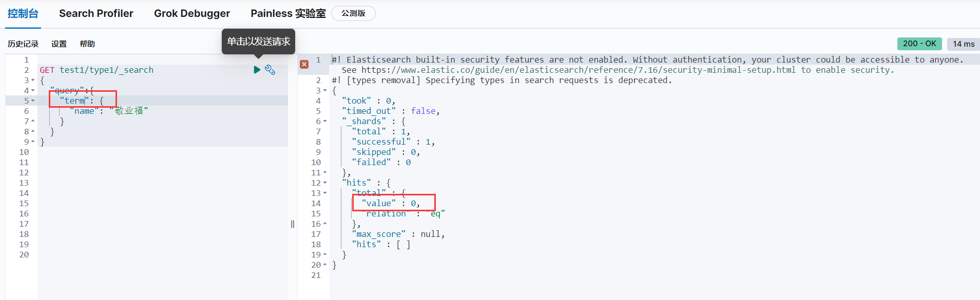Image resolution: width=980 pixels, height=300 pixels.
Task: Click "successful" : 1 response line
Action: pos(393,142)
